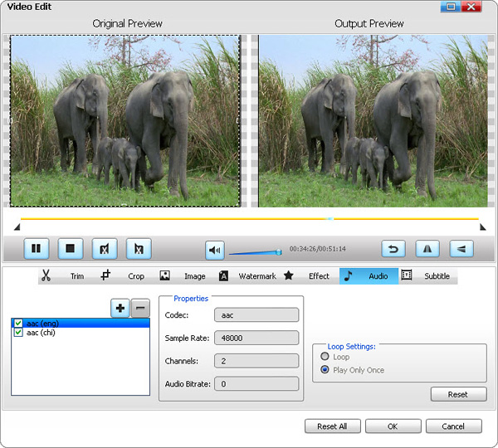Select the aac (chi) track row

[81, 333]
